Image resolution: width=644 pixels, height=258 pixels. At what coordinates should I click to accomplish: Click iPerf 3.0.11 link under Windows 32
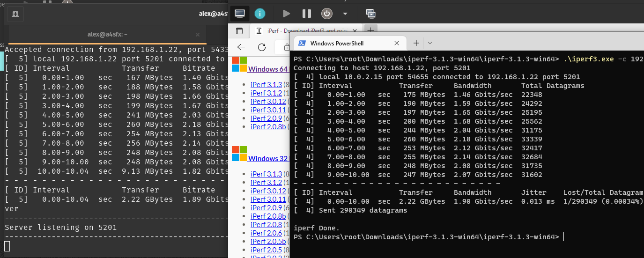coord(268,199)
